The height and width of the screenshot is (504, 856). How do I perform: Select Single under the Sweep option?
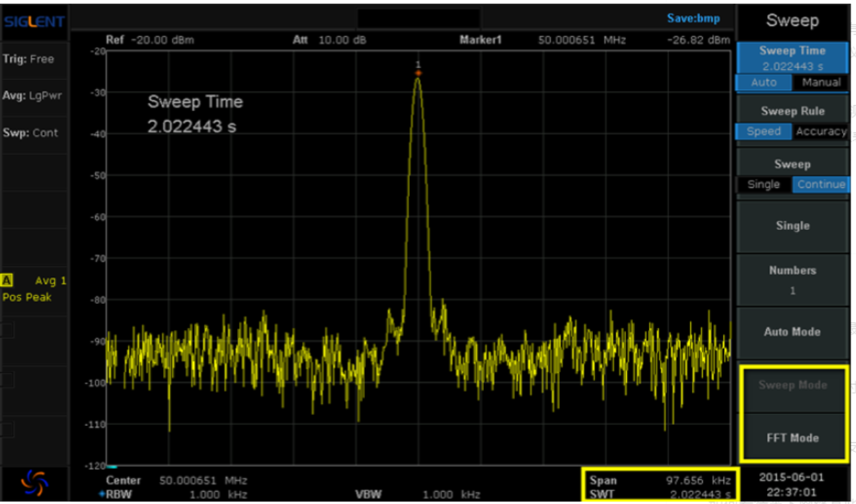click(x=763, y=184)
